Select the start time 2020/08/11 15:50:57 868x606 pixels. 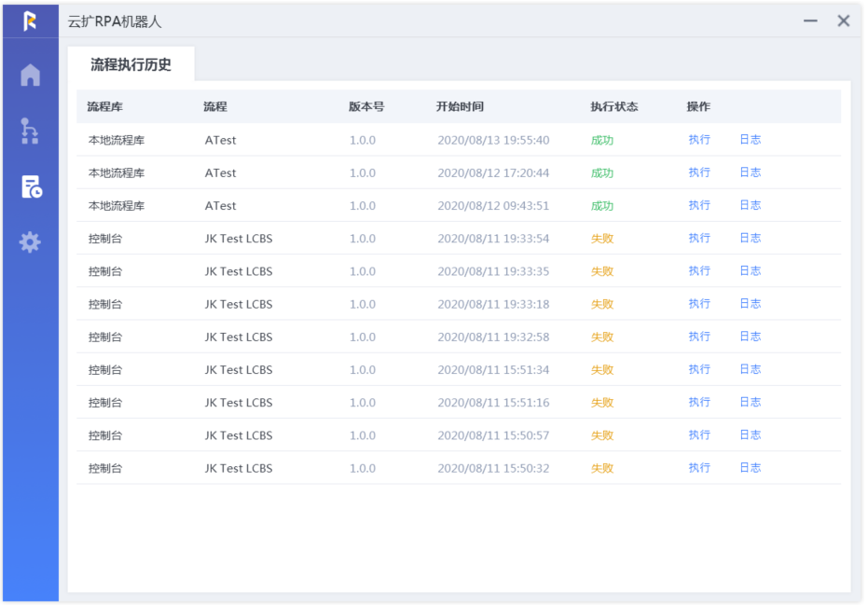pyautogui.click(x=493, y=435)
